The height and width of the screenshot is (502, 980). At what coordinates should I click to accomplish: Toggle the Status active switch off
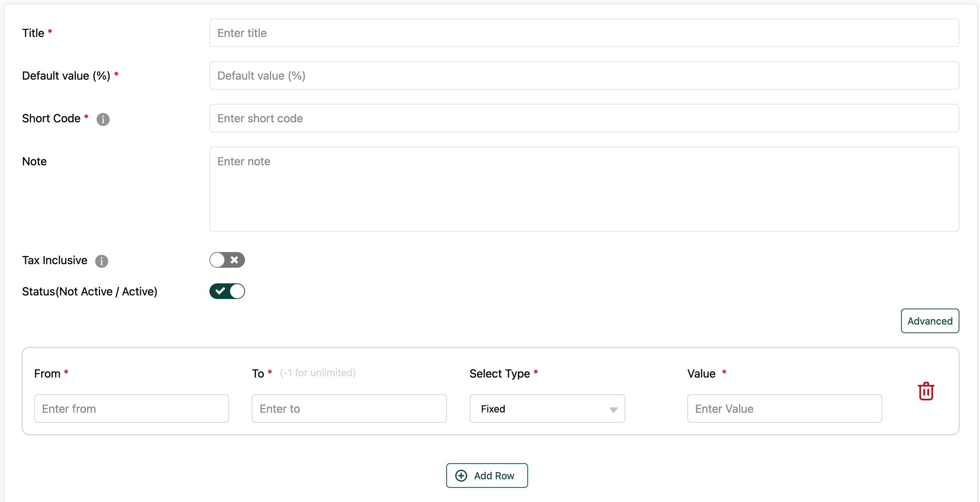(227, 291)
